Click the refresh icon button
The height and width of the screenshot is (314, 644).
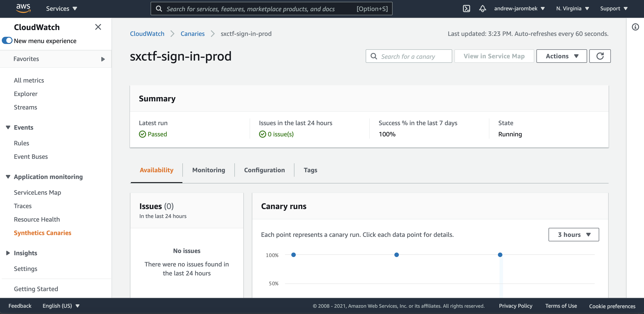pyautogui.click(x=600, y=56)
